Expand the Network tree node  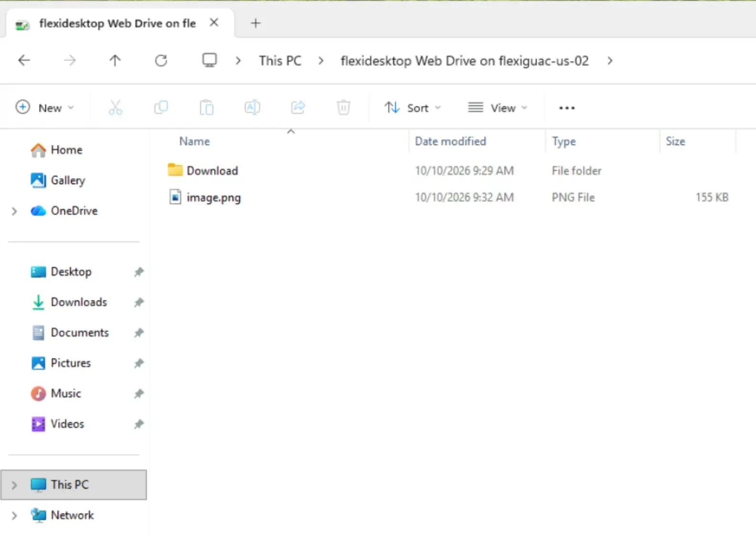14,516
